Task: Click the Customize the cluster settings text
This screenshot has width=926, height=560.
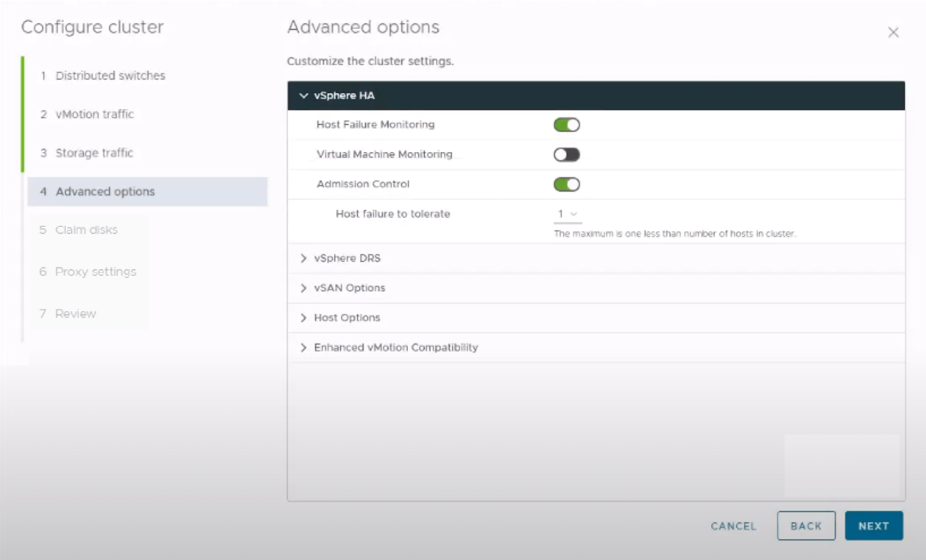Action: coord(370,62)
